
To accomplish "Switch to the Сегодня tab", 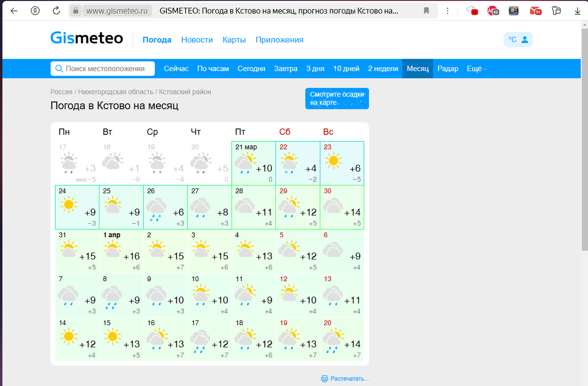I will pyautogui.click(x=251, y=69).
